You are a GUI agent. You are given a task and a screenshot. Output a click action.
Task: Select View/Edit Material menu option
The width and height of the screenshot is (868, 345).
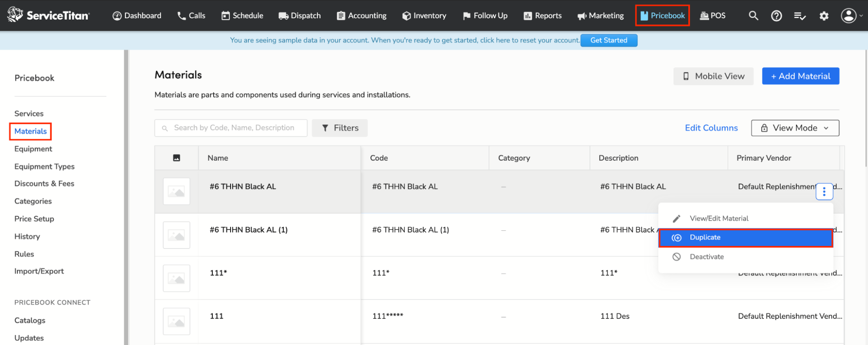click(x=719, y=218)
